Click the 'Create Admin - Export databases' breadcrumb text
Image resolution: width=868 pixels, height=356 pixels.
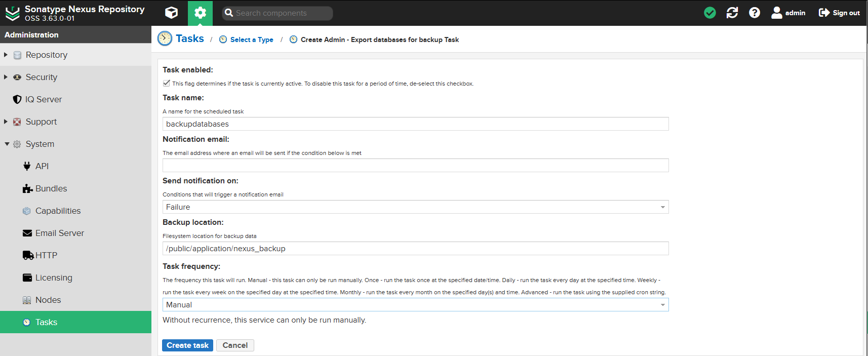click(x=380, y=39)
